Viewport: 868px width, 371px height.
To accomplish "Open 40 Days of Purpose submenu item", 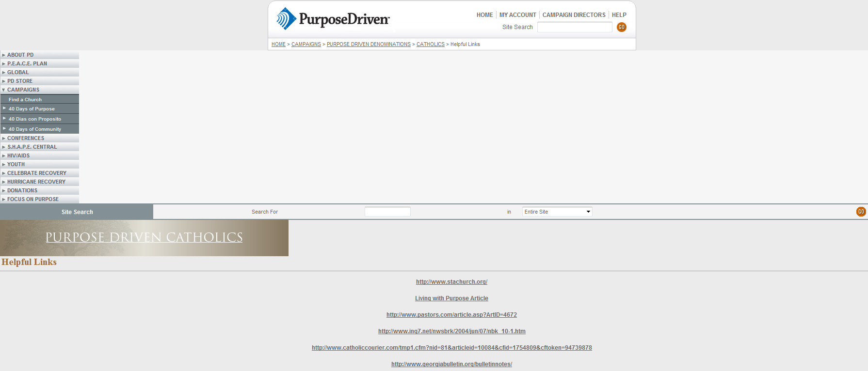I will click(x=32, y=109).
